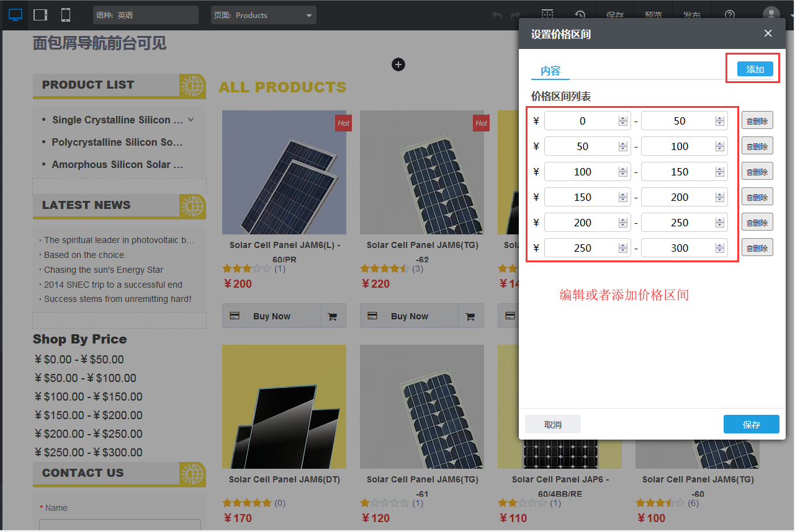Click the black plus add-module icon
Viewport: 795px width, 532px height.
click(398, 64)
